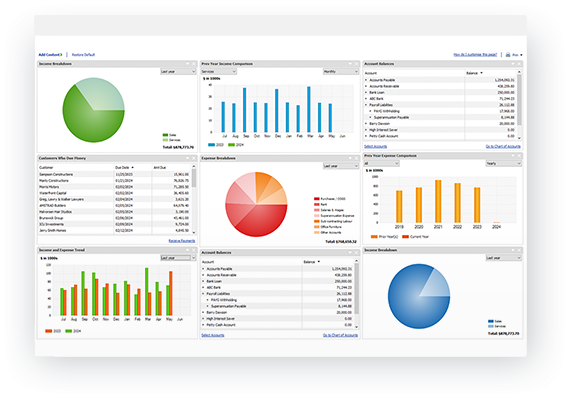This screenshot has width=570, height=398.
Task: Select the Morris Motors customer row
Action: [x=115, y=187]
